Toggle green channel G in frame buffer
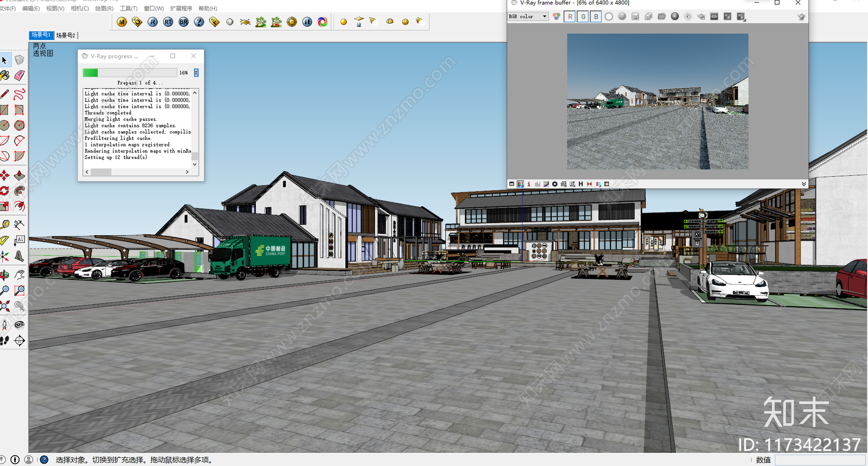The height and width of the screenshot is (466, 868). 583,17
